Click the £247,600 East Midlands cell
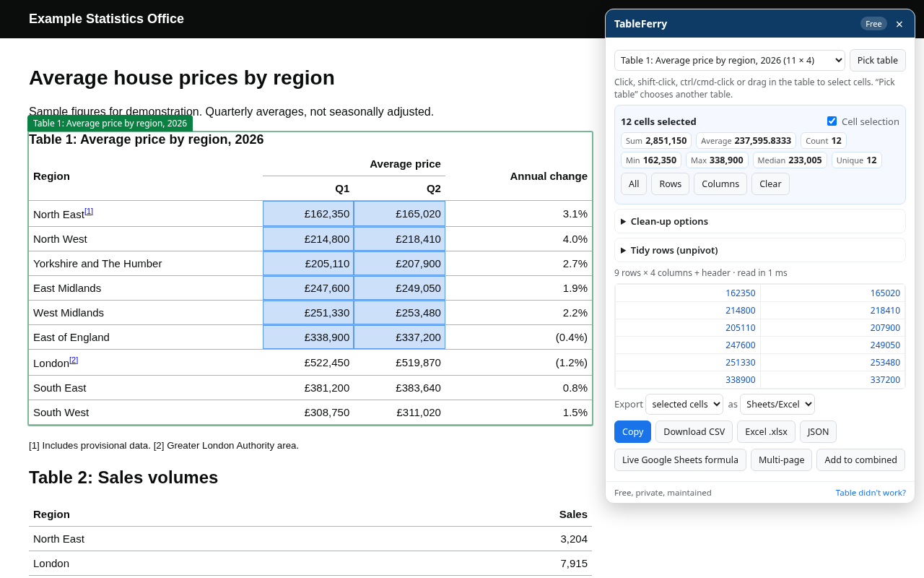924x578 pixels. pyautogui.click(x=308, y=288)
